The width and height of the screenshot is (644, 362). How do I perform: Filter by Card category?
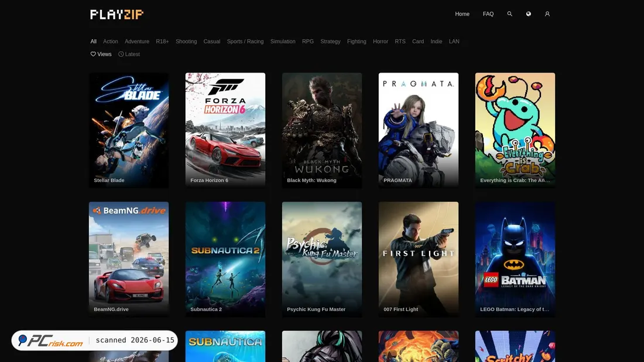[417, 42]
